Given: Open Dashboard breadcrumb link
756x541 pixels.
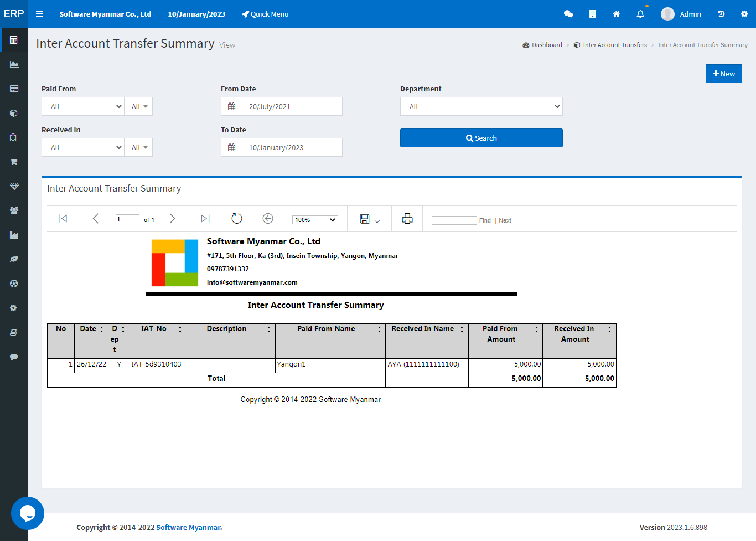Looking at the screenshot, I should [x=542, y=45].
